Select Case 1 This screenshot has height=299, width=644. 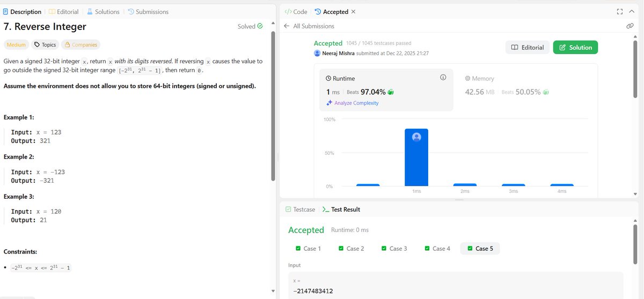[x=308, y=249]
